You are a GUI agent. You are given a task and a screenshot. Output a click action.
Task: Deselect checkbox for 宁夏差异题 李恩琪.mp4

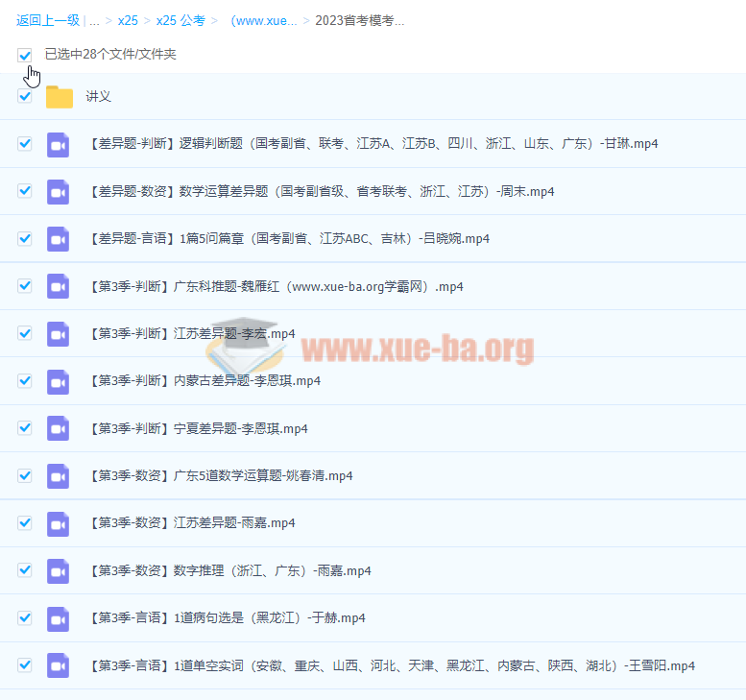[25, 428]
